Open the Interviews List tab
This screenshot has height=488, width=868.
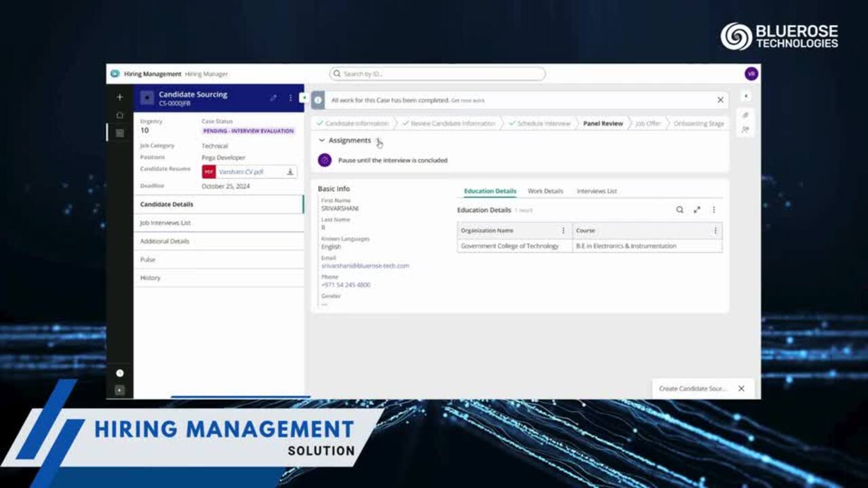point(596,191)
